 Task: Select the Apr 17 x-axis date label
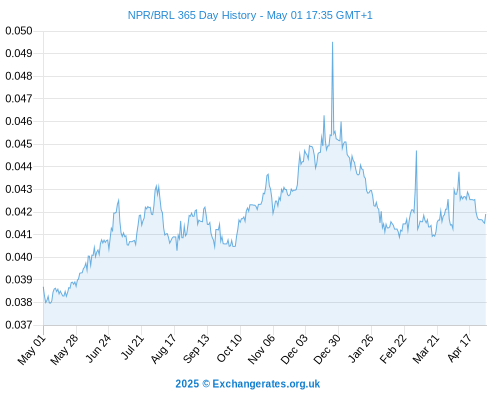(x=460, y=348)
